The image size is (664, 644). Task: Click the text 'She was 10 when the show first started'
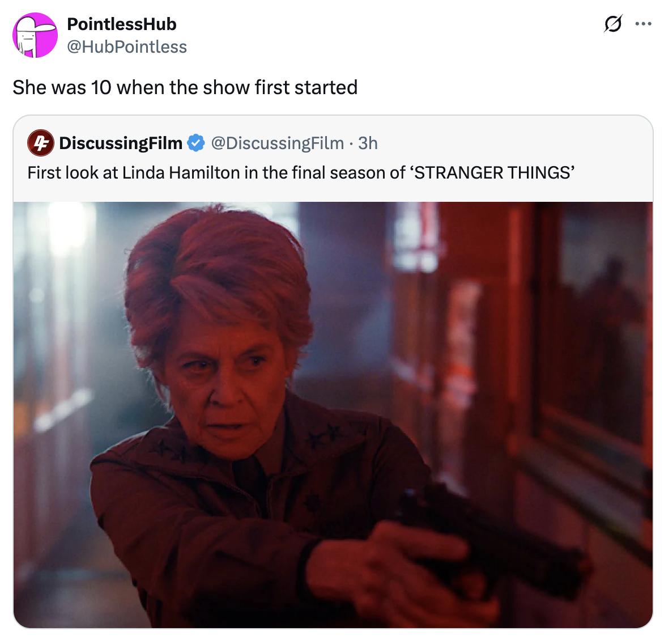coord(185,87)
